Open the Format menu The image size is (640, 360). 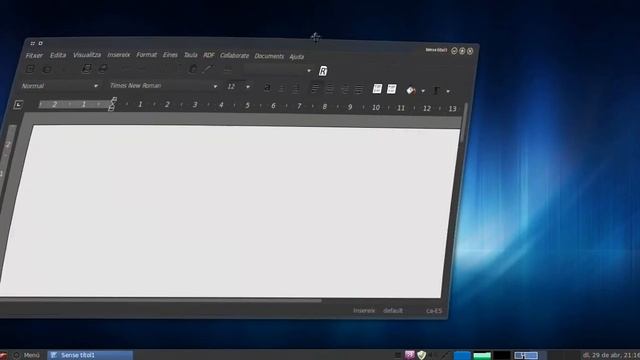click(147, 55)
